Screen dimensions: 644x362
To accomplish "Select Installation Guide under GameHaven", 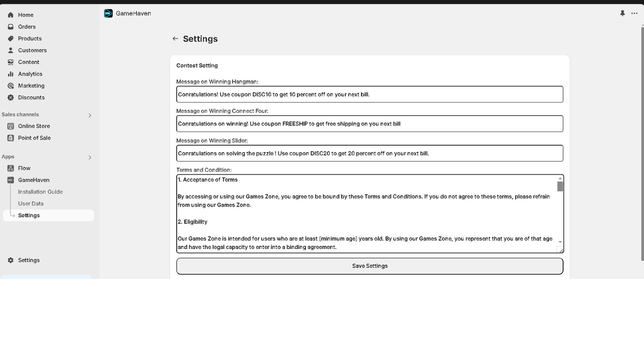I will 40,191.
